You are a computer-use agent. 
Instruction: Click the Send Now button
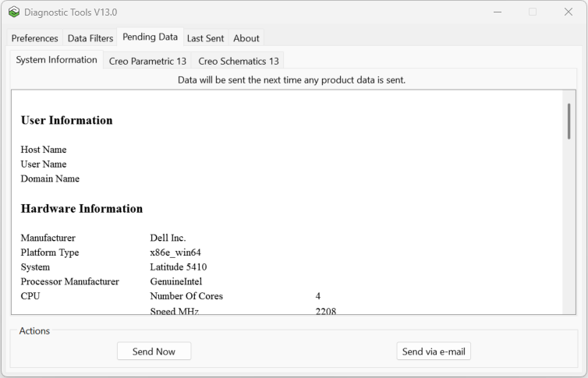pyautogui.click(x=154, y=352)
